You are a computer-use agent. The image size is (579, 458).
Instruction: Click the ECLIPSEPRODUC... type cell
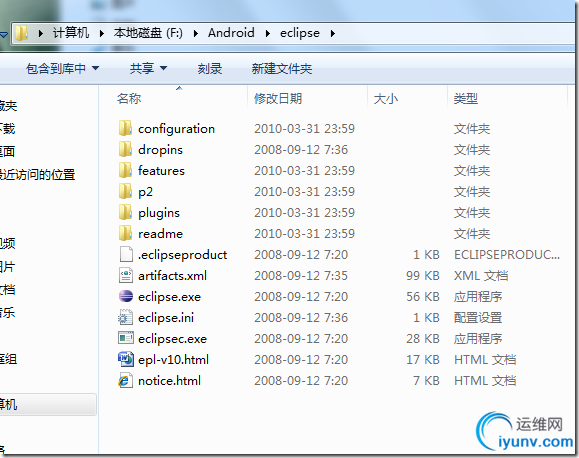(x=507, y=255)
